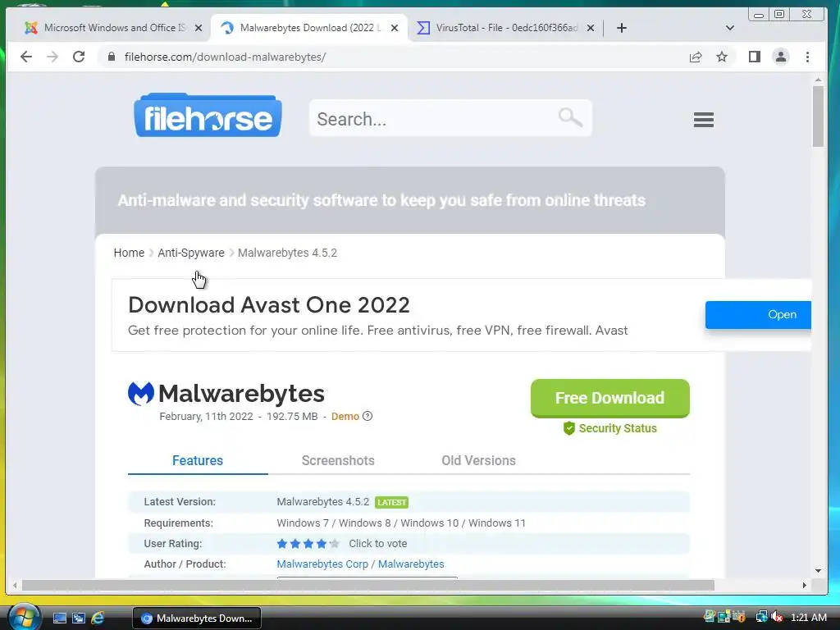Viewport: 840px width, 630px height.
Task: Close the Microsoft Windows and Office tab
Action: 199,28
